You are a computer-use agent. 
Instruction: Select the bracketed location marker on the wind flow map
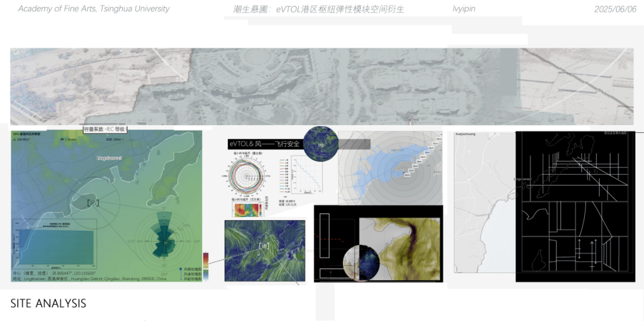pos(264,246)
